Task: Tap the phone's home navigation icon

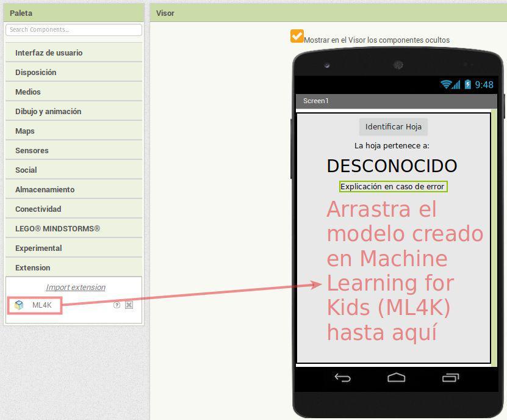Action: coord(396,378)
